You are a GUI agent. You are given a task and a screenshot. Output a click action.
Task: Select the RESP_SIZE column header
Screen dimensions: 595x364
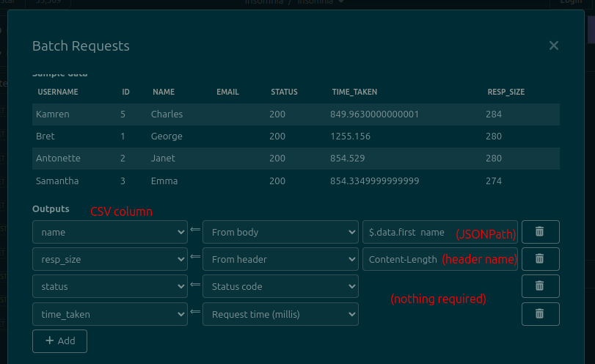[505, 92]
